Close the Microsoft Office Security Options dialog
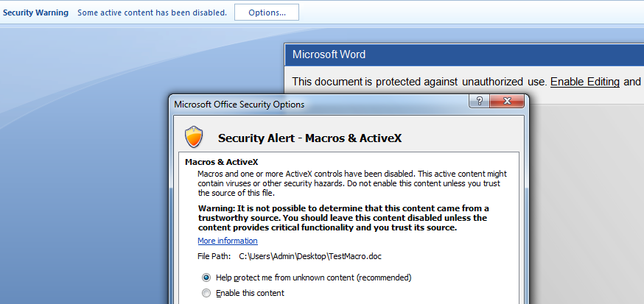644x304 pixels. pos(507,102)
